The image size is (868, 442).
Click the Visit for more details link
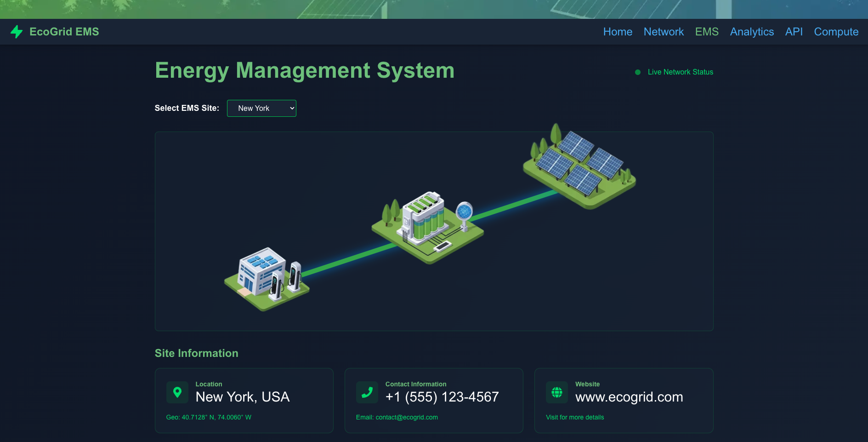tap(575, 417)
